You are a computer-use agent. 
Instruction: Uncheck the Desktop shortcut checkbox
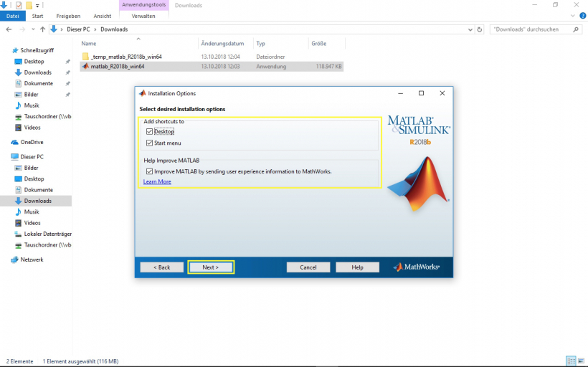[x=149, y=132]
